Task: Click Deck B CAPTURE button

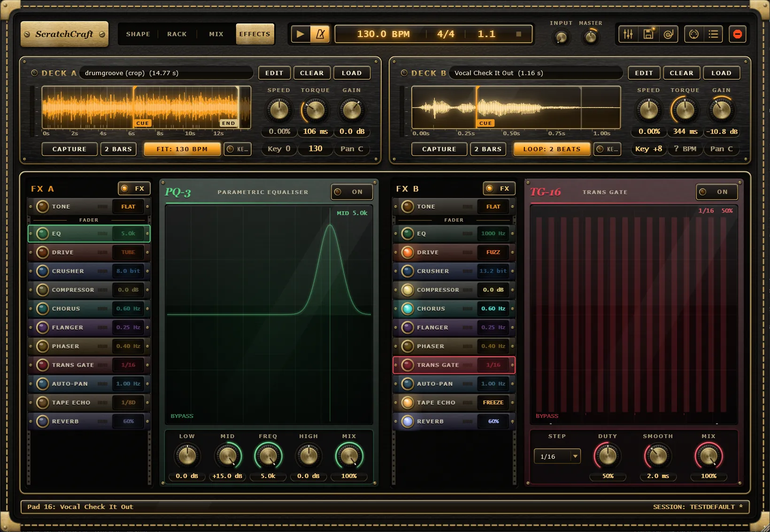Action: coord(439,149)
